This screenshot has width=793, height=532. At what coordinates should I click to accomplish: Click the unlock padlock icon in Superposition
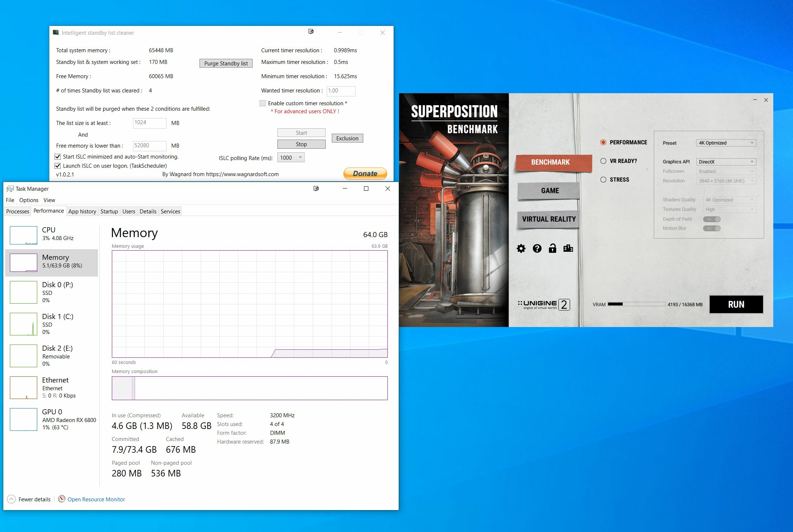tap(552, 248)
